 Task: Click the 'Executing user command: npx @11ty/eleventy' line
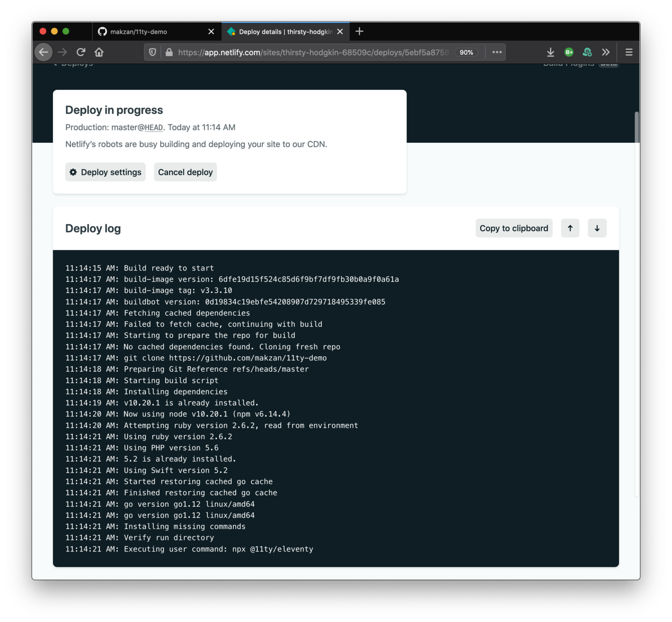pos(189,549)
